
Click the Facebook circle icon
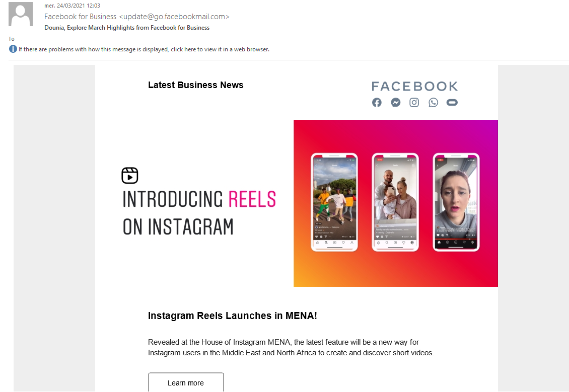377,103
